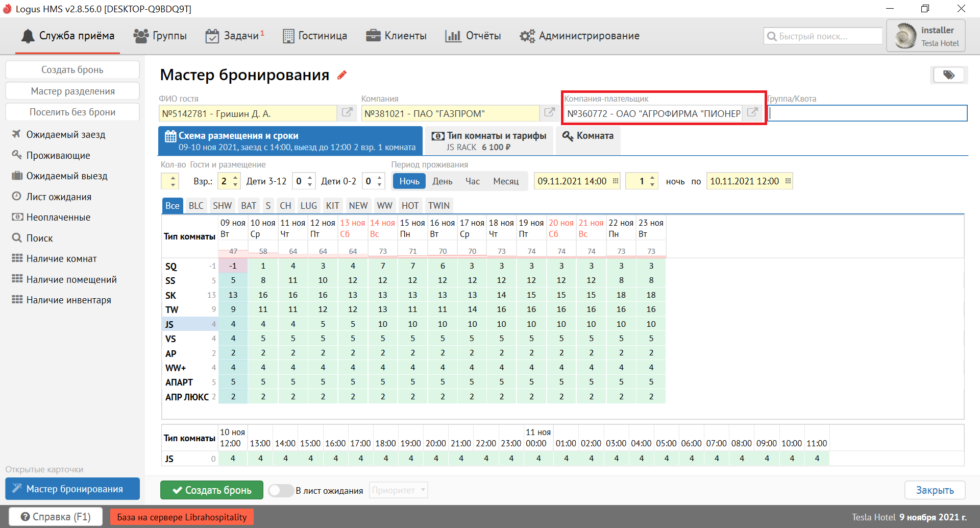Increase the adults (Взр.) count stepper
This screenshot has width=980, height=528.
(235, 178)
